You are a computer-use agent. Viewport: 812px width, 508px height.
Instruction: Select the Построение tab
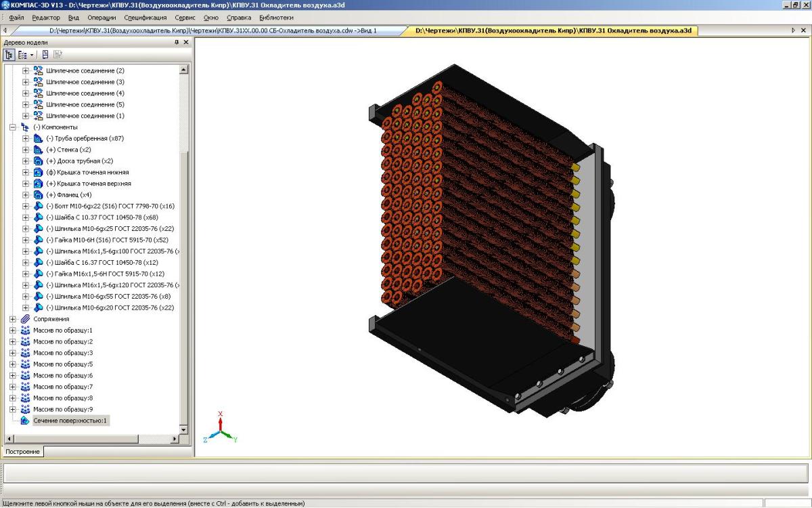pos(23,451)
